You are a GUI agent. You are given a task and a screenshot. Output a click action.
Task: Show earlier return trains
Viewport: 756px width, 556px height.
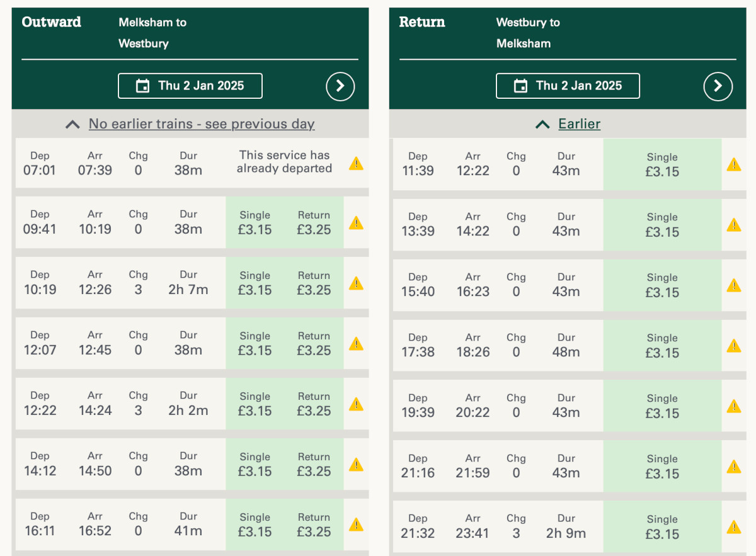pyautogui.click(x=579, y=124)
